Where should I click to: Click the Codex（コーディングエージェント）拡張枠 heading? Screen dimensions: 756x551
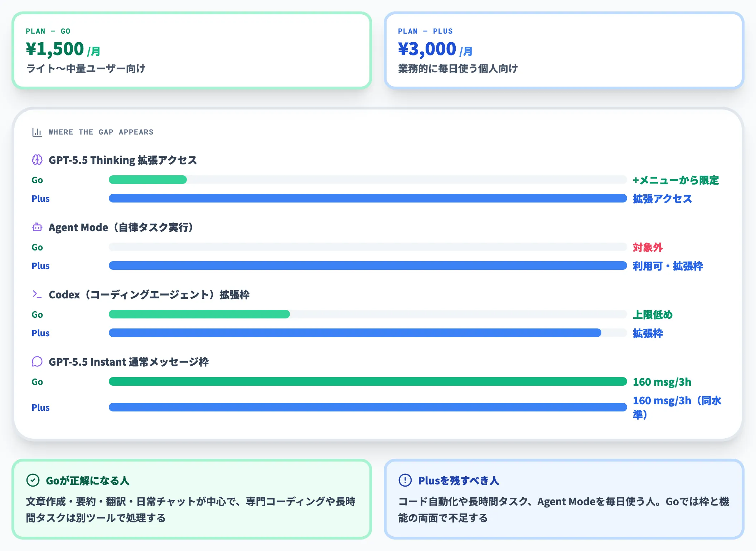[149, 294]
